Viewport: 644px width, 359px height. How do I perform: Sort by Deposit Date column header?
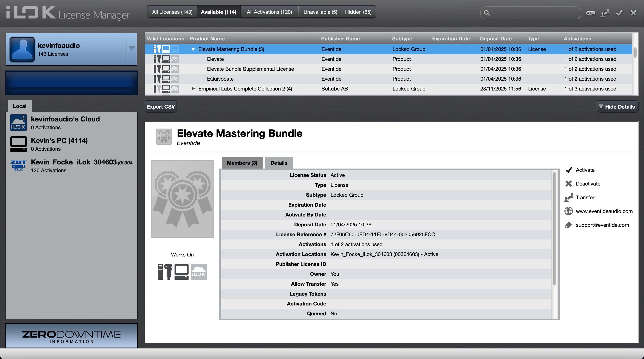point(495,39)
